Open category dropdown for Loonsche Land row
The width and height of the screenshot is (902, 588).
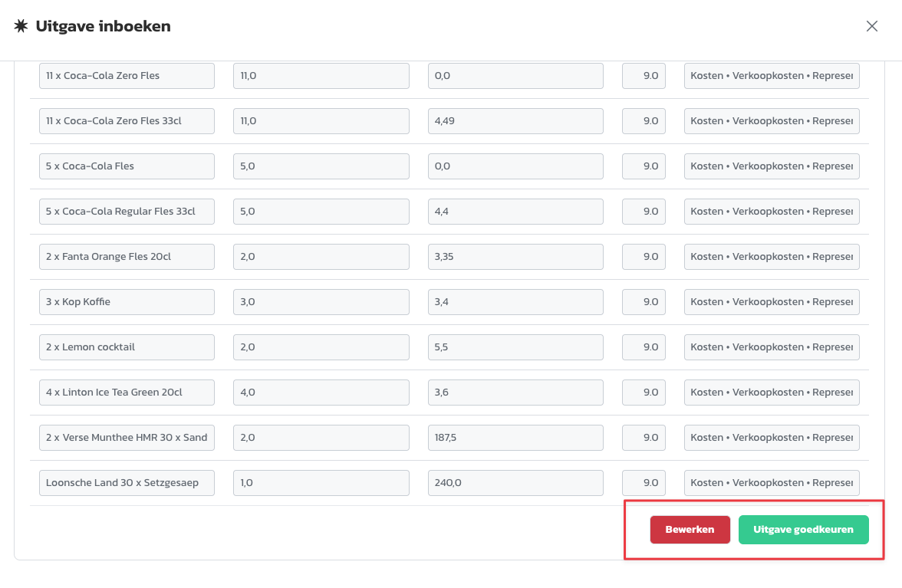[x=771, y=483]
